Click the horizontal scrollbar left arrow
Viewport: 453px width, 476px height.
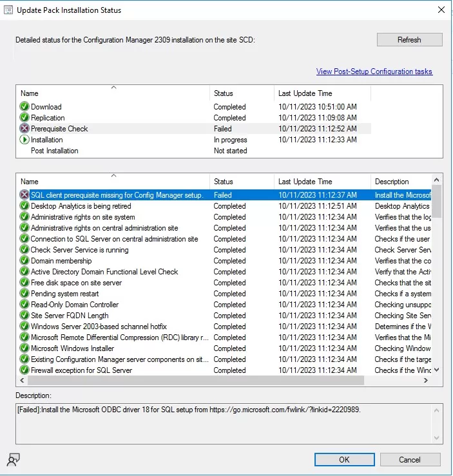click(22, 381)
